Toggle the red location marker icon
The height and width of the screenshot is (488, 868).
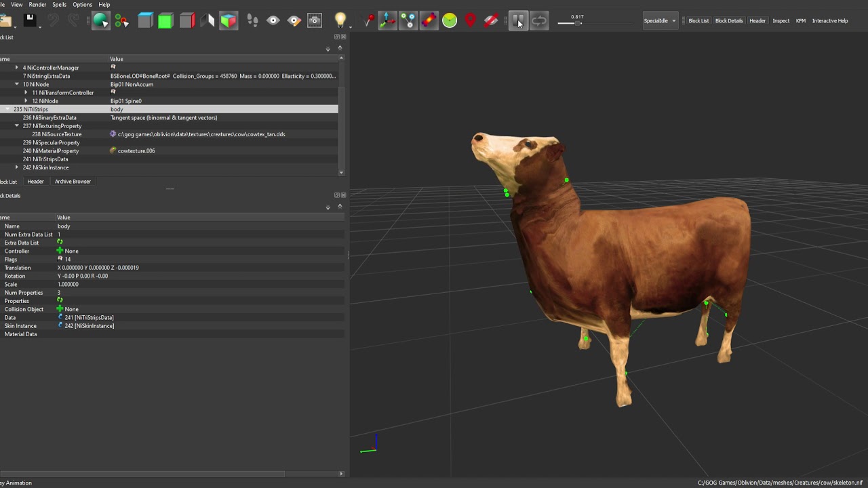point(471,21)
